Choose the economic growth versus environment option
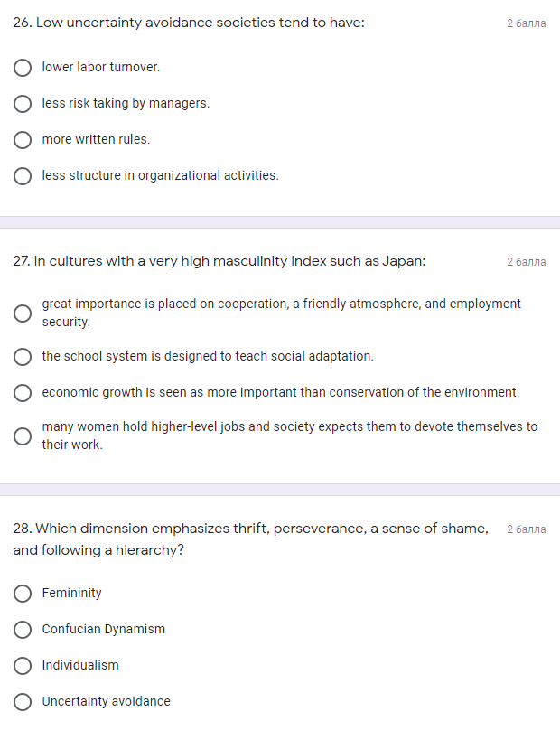Image resolution: width=560 pixels, height=740 pixels. point(23,392)
